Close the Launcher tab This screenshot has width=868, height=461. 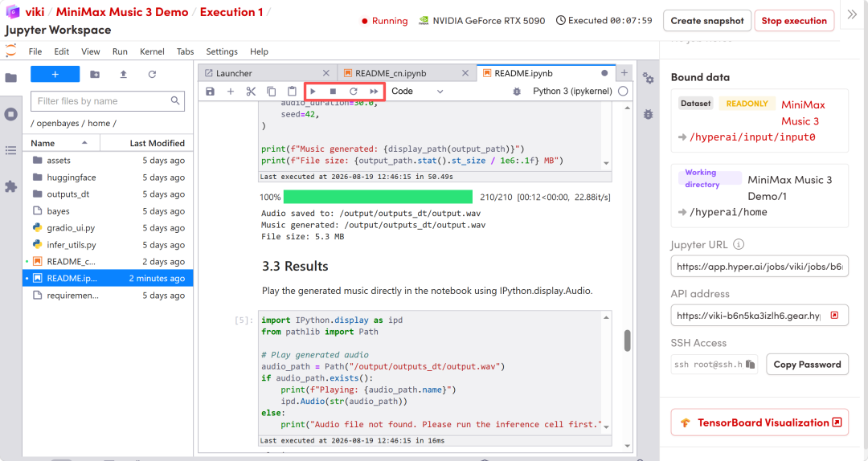[x=326, y=73]
